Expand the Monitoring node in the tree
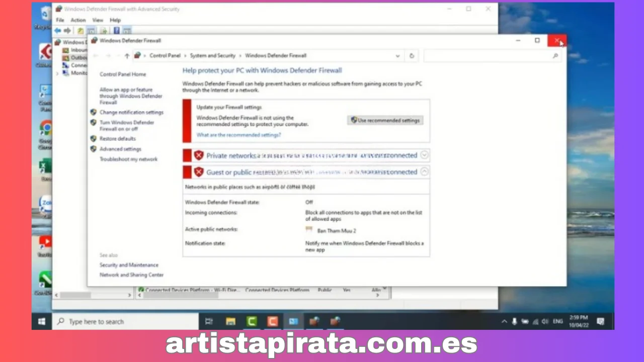 tap(57, 73)
